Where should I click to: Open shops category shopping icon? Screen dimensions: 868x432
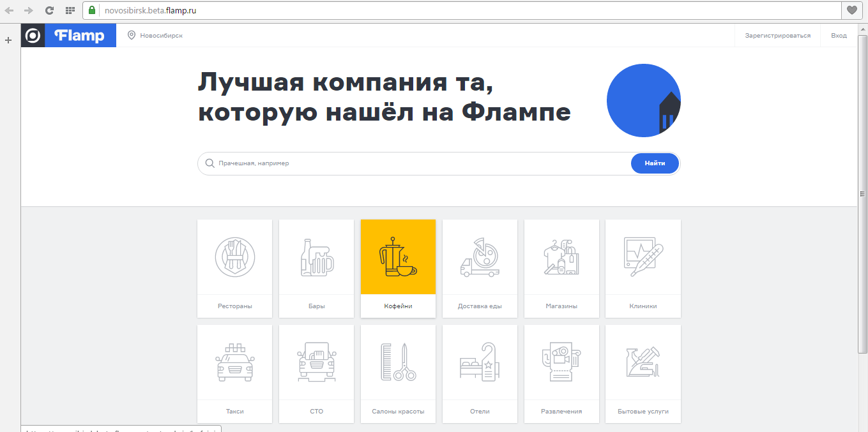tap(561, 257)
